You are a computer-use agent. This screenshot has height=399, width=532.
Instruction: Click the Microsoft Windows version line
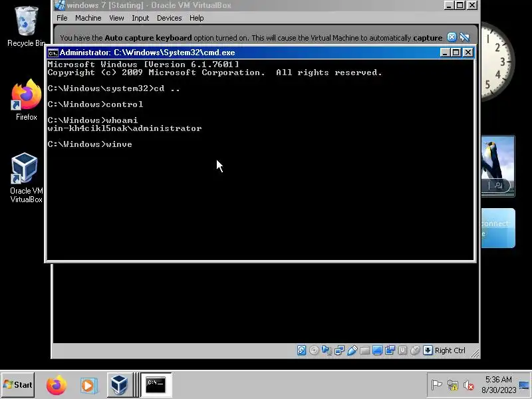pos(143,65)
